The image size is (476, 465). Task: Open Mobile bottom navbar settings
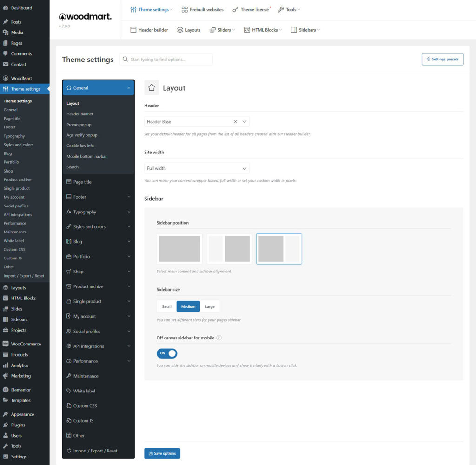coord(86,156)
